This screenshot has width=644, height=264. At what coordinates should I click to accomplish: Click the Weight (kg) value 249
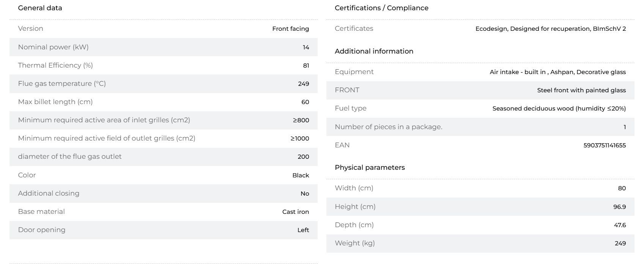[x=620, y=243]
